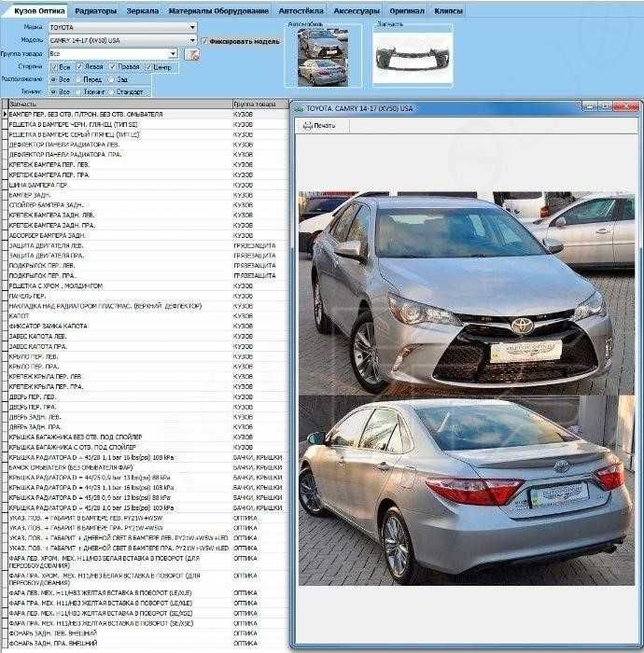This screenshot has height=653, width=644.
Task: Open the Зеркала tab
Action: click(x=143, y=11)
